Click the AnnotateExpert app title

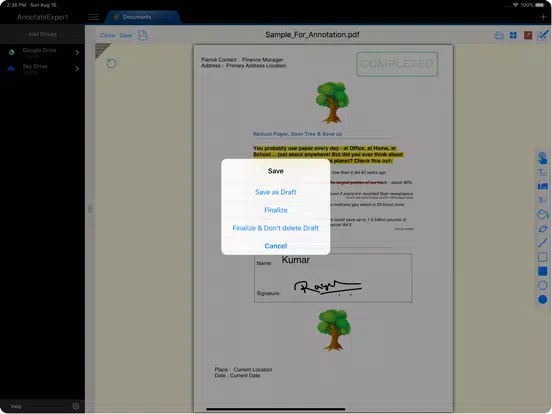point(42,17)
